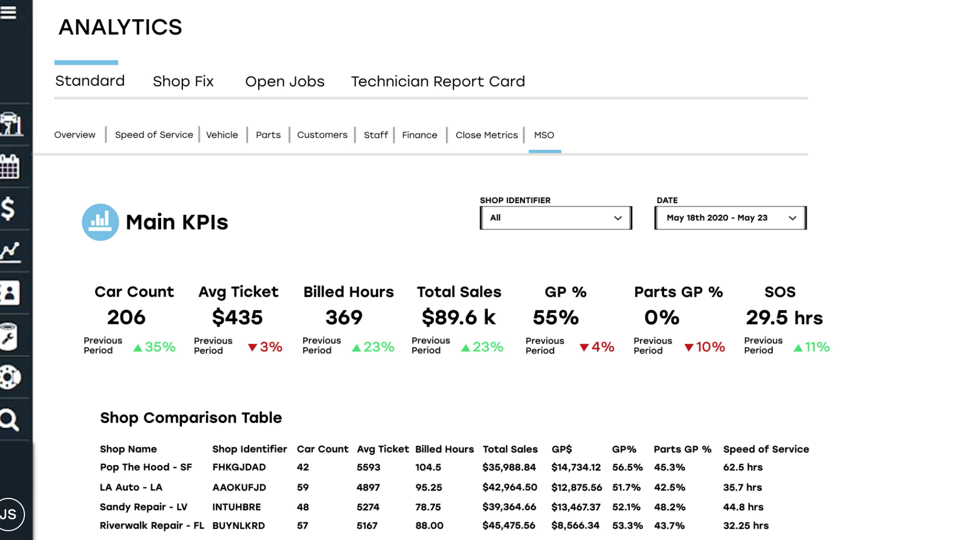Open the car lift workshop icon
Viewport: 980px width, 540px height.
click(11, 125)
